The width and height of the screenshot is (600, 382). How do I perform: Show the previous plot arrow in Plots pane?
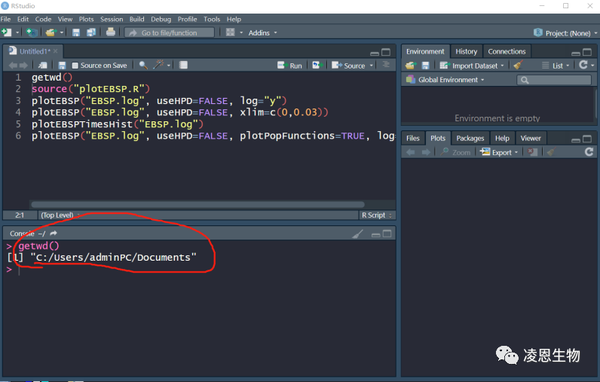(411, 152)
